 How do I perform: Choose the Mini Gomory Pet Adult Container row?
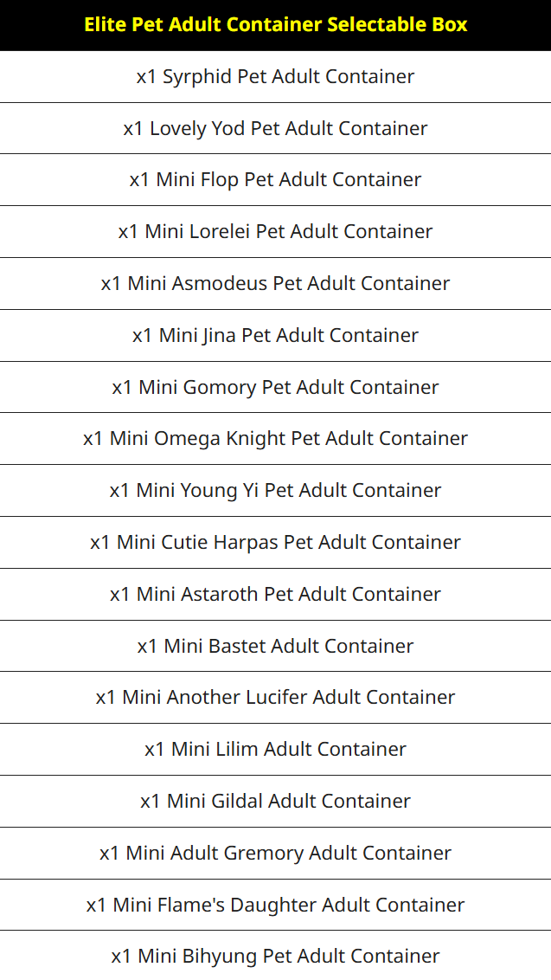click(275, 387)
